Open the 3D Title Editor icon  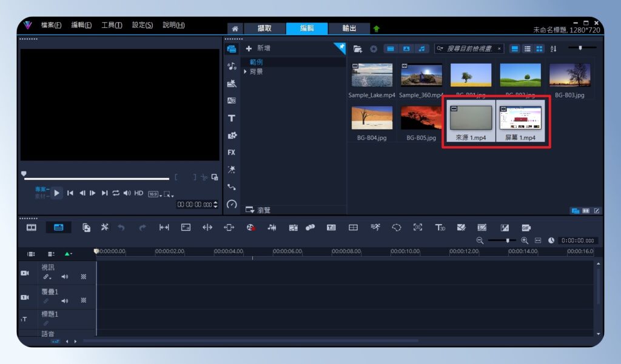pyautogui.click(x=440, y=227)
